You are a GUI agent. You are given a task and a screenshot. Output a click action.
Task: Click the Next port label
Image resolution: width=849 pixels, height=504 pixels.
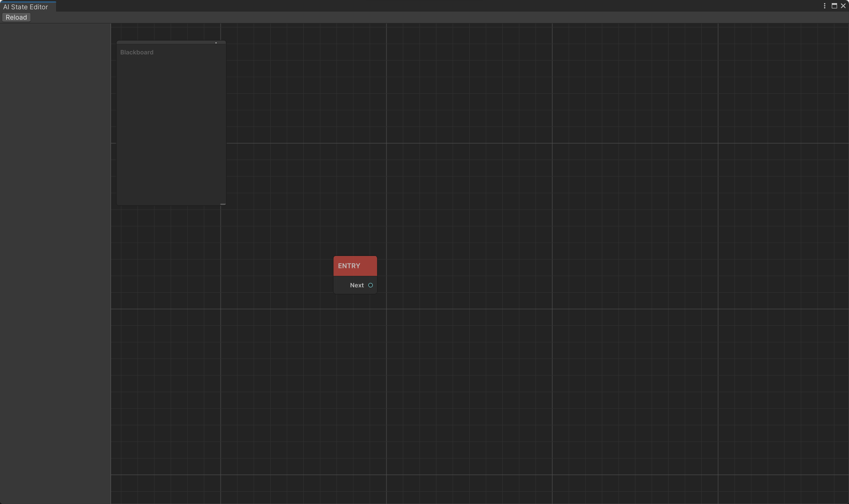(356, 285)
